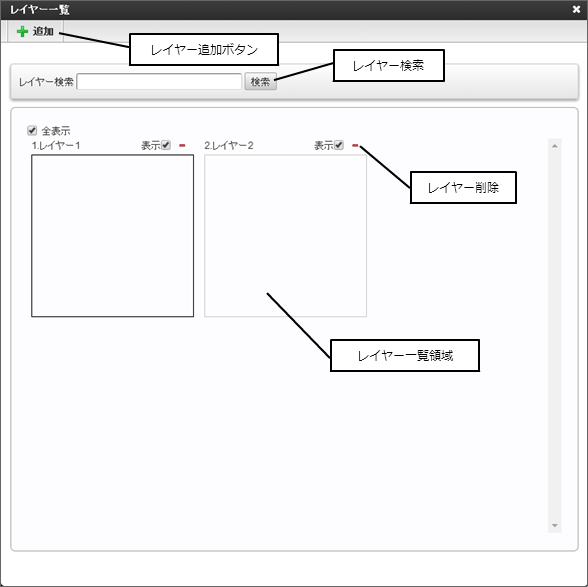588x587 pixels.
Task: Click the 検索 search button
Action: (261, 81)
